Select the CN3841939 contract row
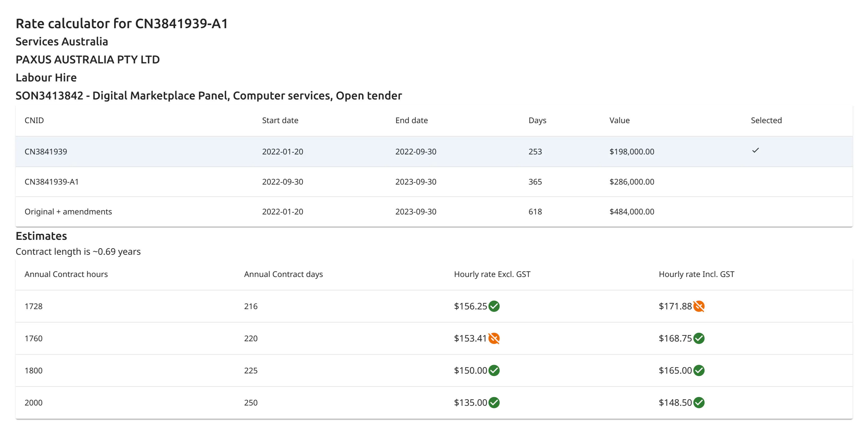Image resolution: width=868 pixels, height=430 pixels. click(46, 152)
